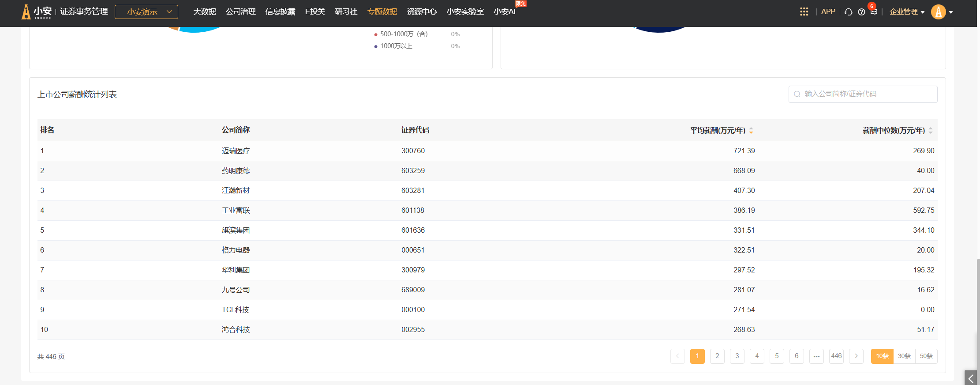
Task: Open the 信息披露 menu
Action: click(280, 11)
